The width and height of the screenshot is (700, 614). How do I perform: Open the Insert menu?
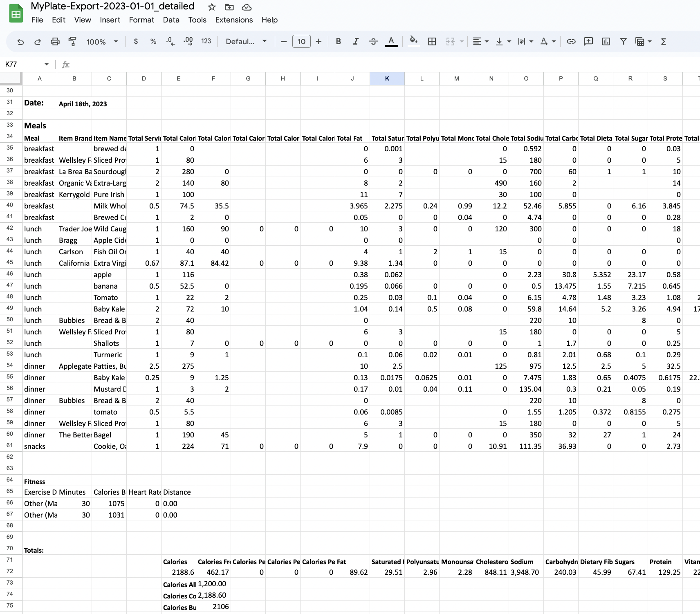(x=110, y=20)
